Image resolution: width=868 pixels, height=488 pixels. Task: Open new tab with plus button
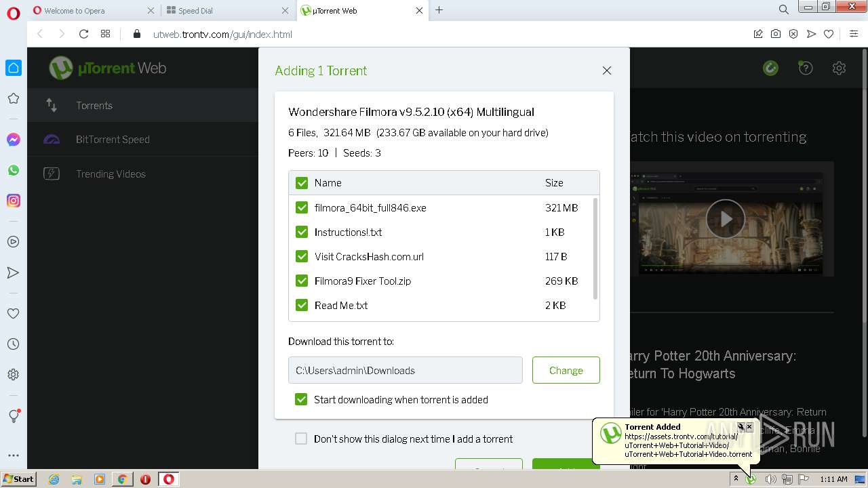pos(439,10)
